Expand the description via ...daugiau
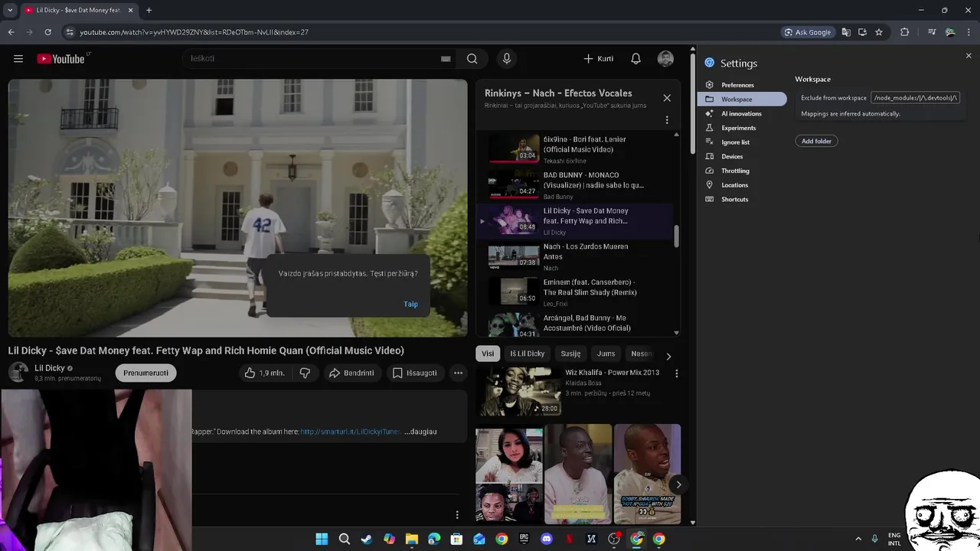This screenshot has height=551, width=980. click(x=420, y=432)
